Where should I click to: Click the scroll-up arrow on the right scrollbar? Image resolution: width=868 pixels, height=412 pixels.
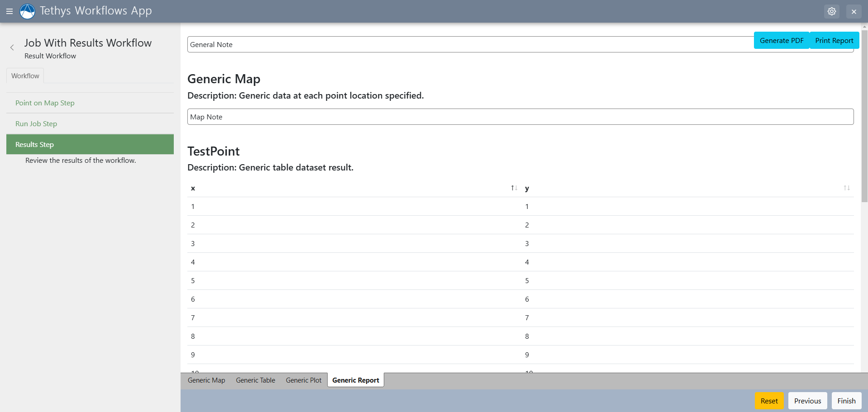[x=864, y=26]
